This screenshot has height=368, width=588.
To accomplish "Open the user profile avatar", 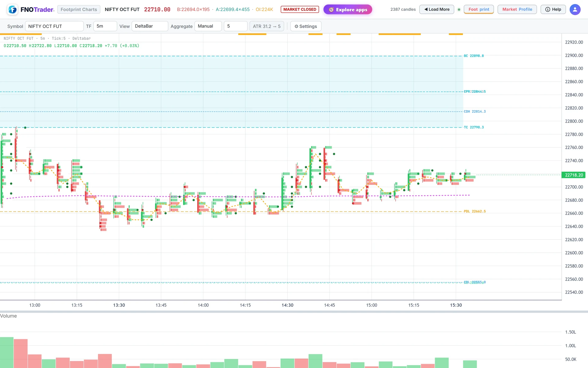I will tap(575, 10).
